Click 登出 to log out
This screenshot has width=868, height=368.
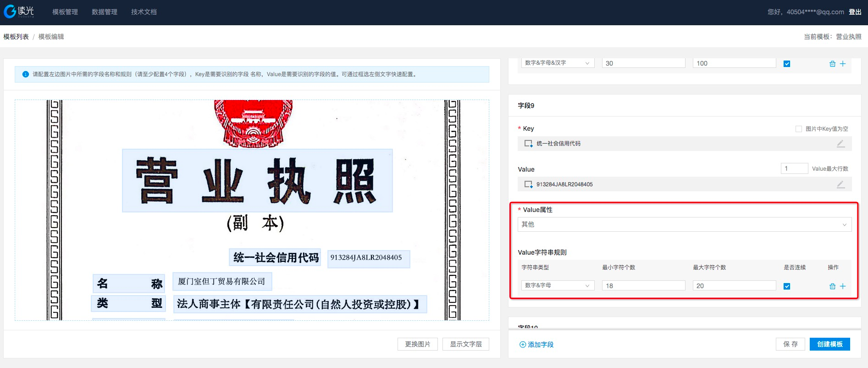[x=855, y=12]
